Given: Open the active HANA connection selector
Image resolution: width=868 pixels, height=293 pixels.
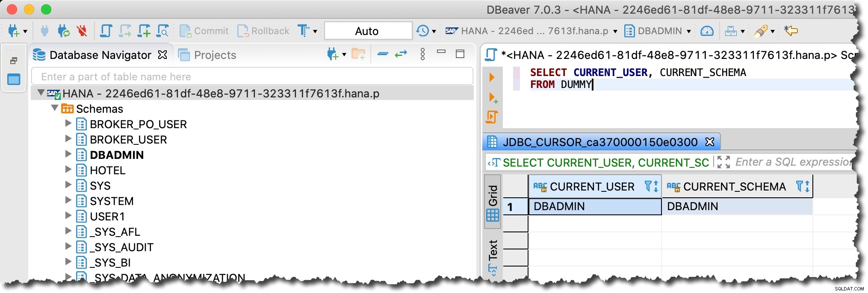Looking at the screenshot, I should [531, 31].
